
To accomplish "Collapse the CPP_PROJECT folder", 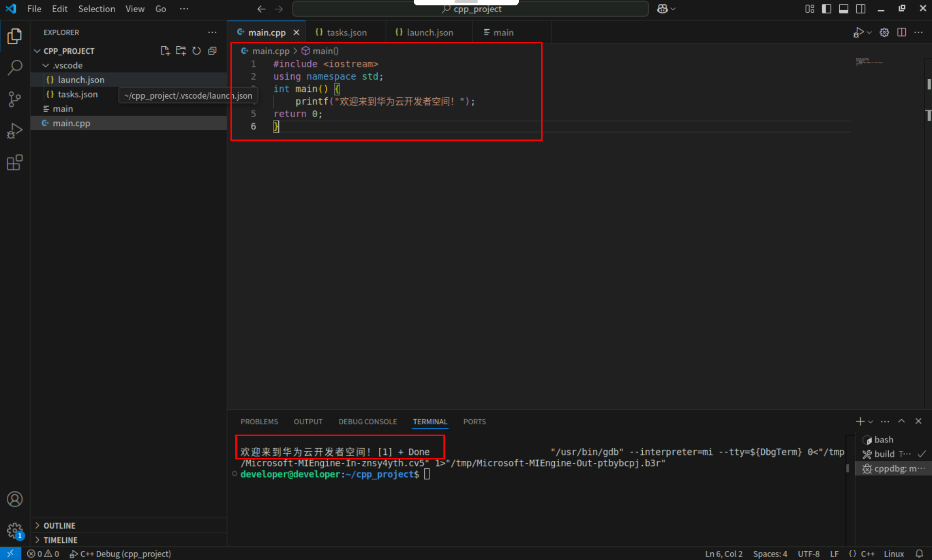I will point(37,51).
